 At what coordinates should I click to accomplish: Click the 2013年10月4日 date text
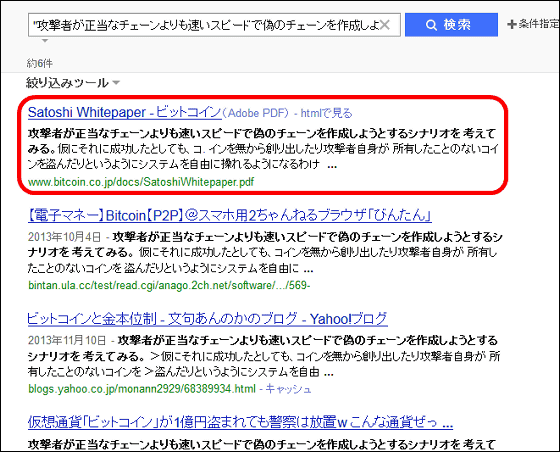click(x=65, y=237)
